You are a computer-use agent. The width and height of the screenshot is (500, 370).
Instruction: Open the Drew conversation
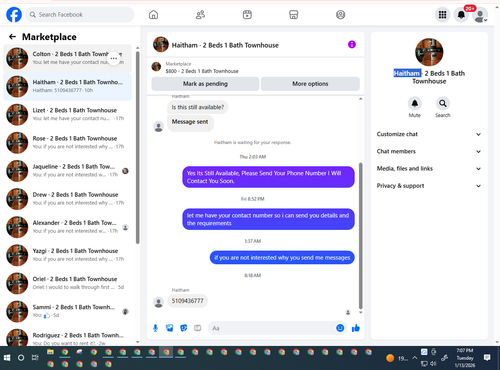click(67, 199)
